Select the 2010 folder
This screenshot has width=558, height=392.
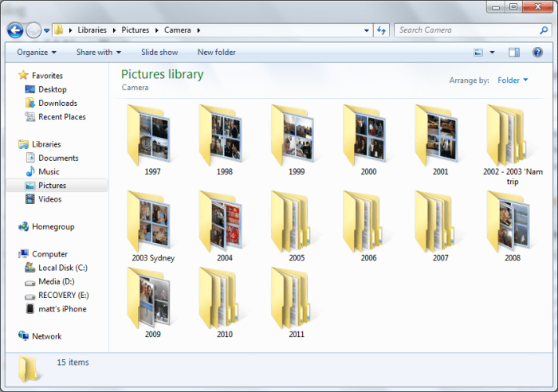tap(224, 303)
